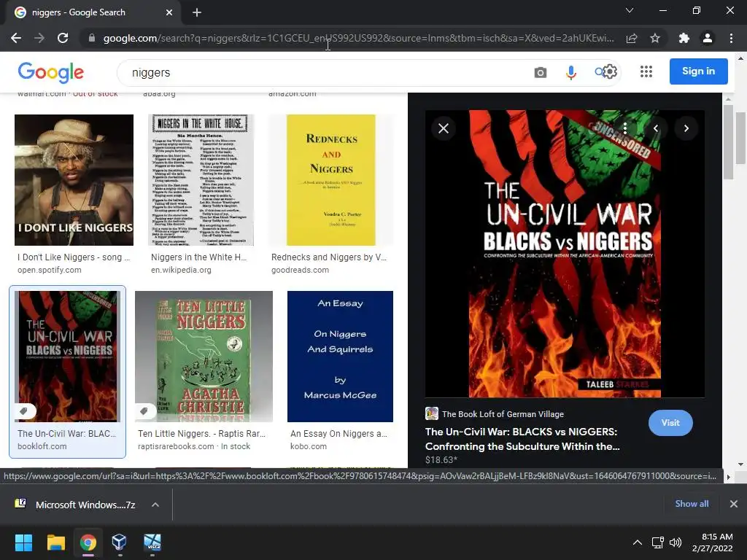Open the Chrome three-dot menu
This screenshot has height=560, width=747.
pos(731,38)
